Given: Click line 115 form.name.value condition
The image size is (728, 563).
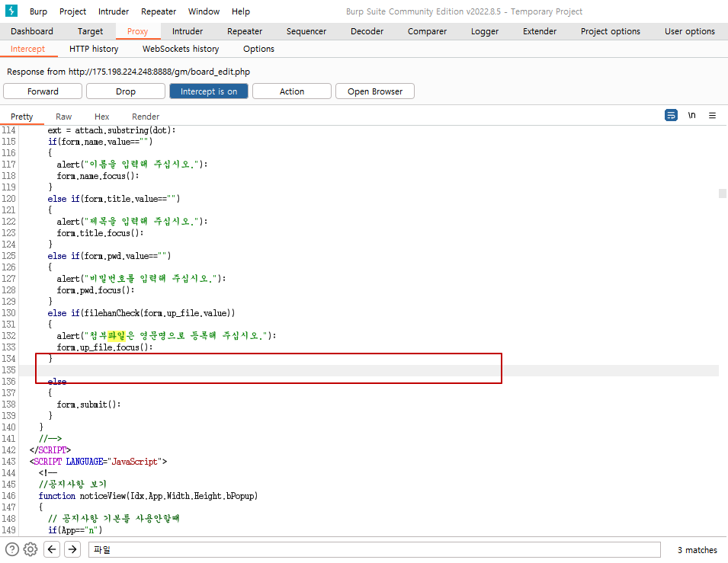Looking at the screenshot, I should click(100, 142).
